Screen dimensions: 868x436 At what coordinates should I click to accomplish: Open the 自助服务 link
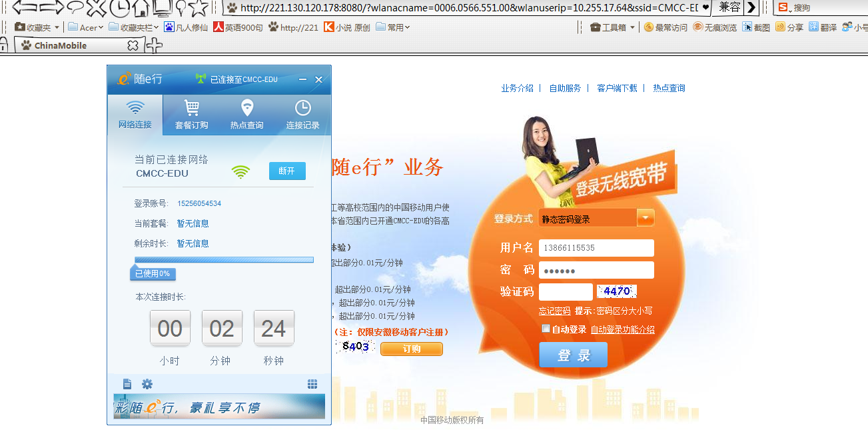pos(565,88)
